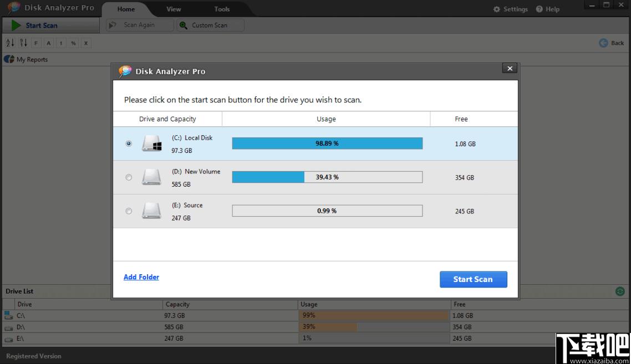Click 97.3 GB capacity in Drive List
Image resolution: width=631 pixels, height=364 pixels.
pyautogui.click(x=175, y=316)
